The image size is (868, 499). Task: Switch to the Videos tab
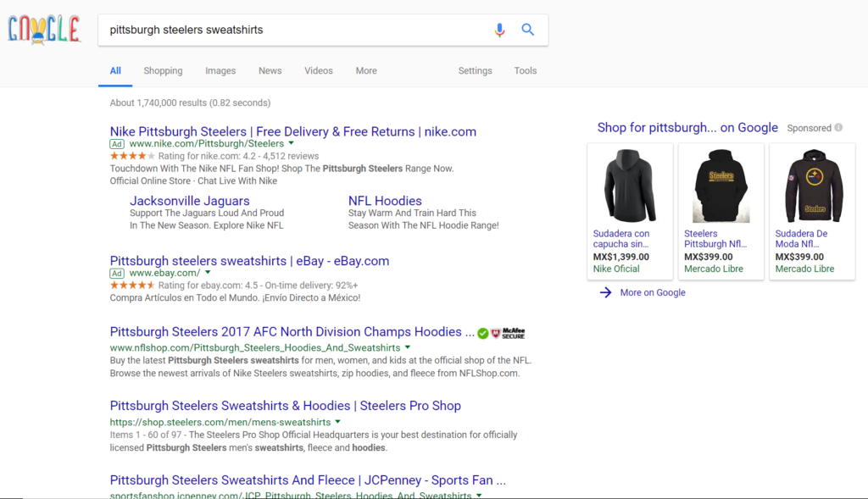click(x=319, y=71)
